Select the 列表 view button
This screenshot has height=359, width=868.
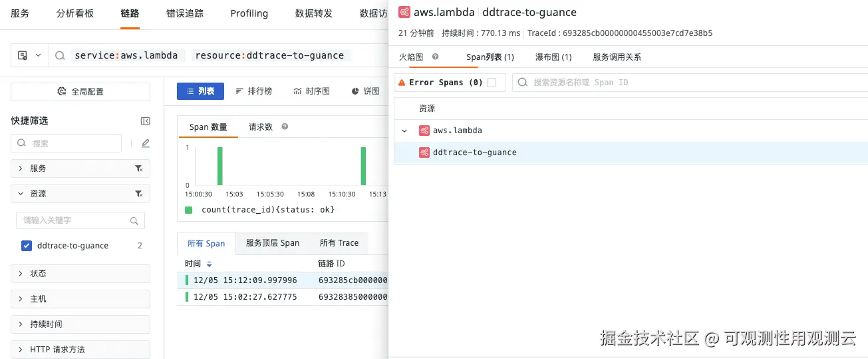point(200,91)
